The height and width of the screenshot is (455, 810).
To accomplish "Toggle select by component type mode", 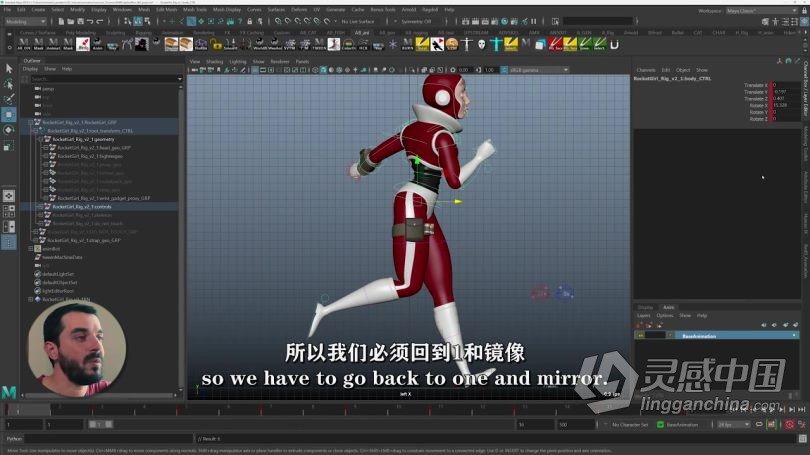I will (148, 21).
